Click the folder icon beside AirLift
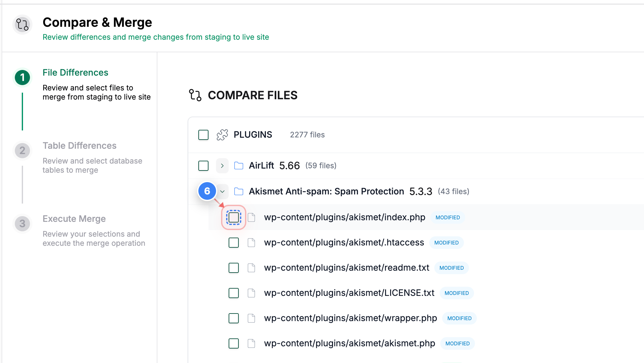The height and width of the screenshot is (363, 644). click(239, 165)
